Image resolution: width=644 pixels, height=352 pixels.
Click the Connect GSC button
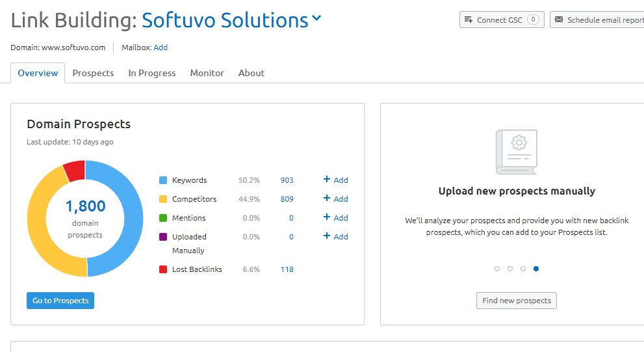coord(502,20)
